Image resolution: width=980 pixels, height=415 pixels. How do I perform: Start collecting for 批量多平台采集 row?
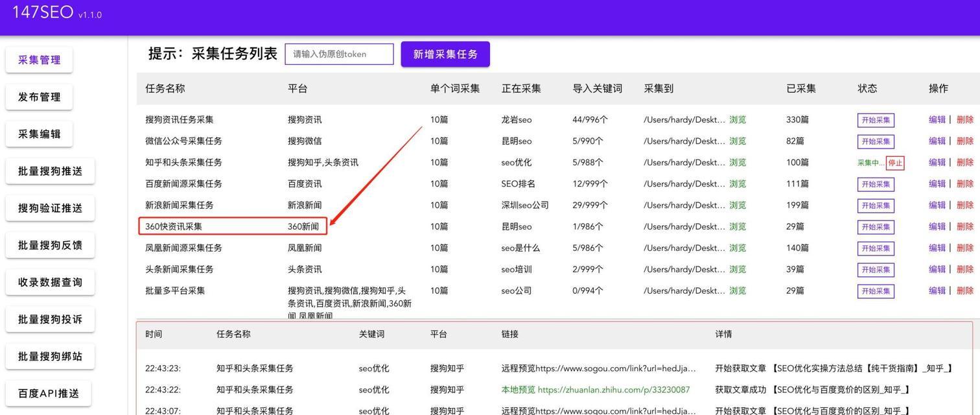876,291
